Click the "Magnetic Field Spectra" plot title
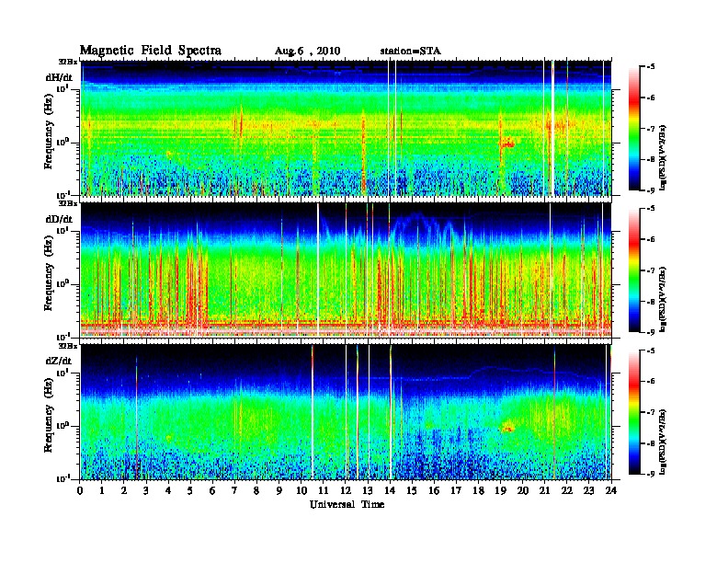The width and height of the screenshot is (728, 563). (151, 51)
